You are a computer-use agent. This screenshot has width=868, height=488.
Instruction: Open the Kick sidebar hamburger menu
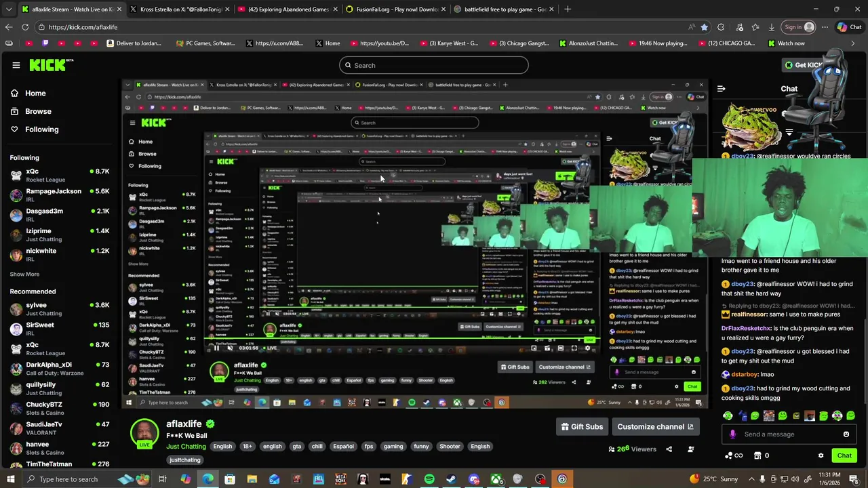16,65
